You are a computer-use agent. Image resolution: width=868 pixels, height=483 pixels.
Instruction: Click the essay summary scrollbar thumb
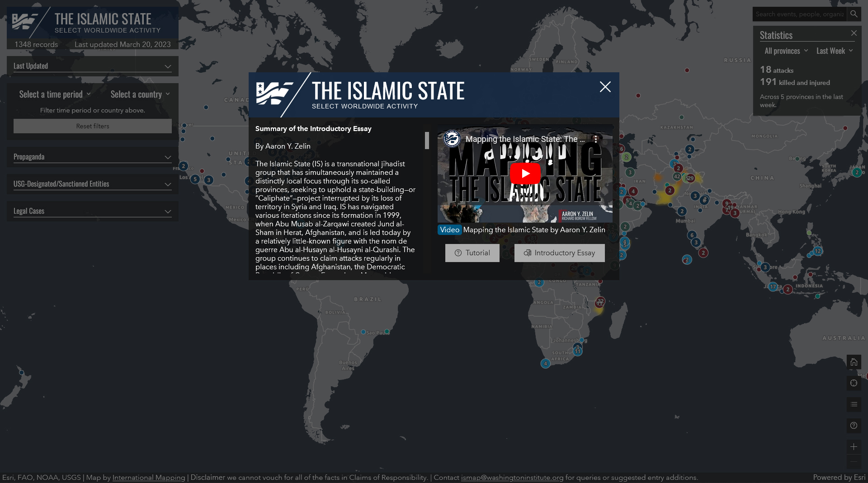click(427, 141)
